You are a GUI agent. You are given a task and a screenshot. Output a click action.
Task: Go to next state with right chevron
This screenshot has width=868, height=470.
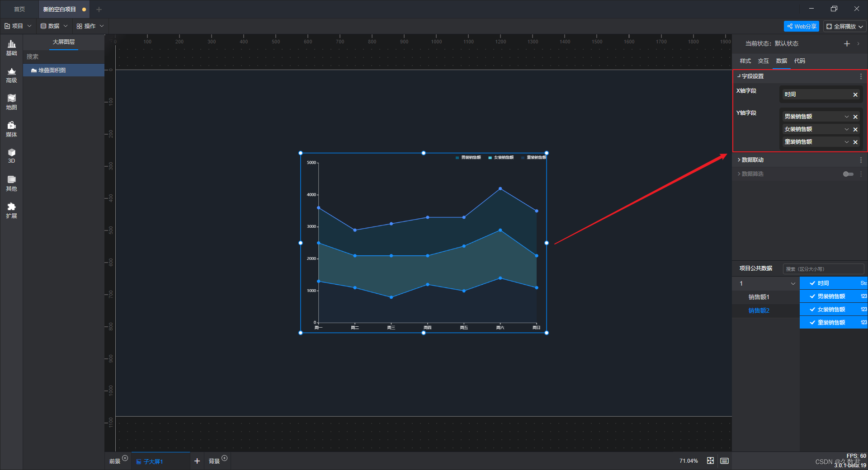coord(858,43)
